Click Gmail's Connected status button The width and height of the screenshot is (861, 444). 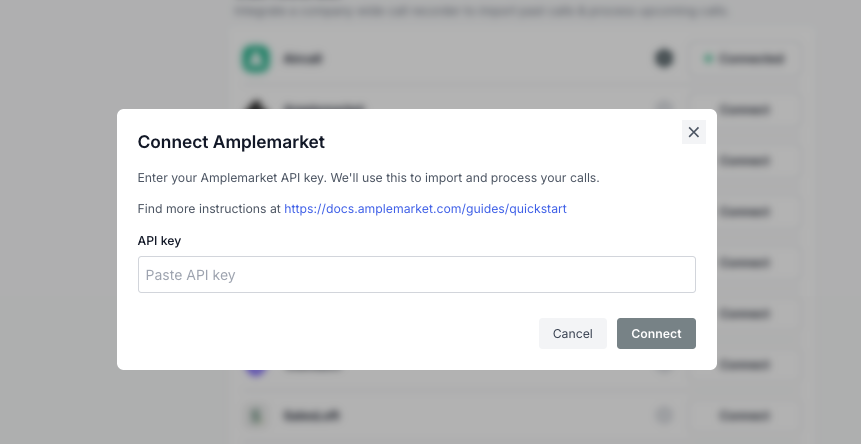click(743, 59)
